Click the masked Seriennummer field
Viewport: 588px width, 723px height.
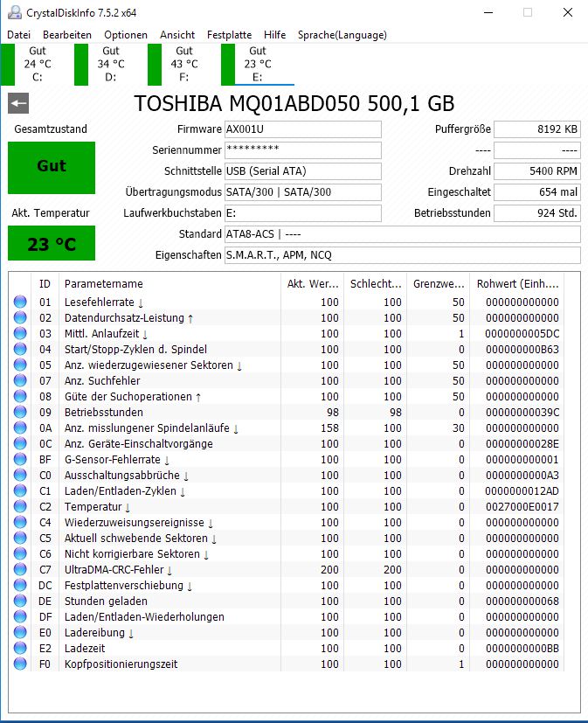(x=303, y=149)
